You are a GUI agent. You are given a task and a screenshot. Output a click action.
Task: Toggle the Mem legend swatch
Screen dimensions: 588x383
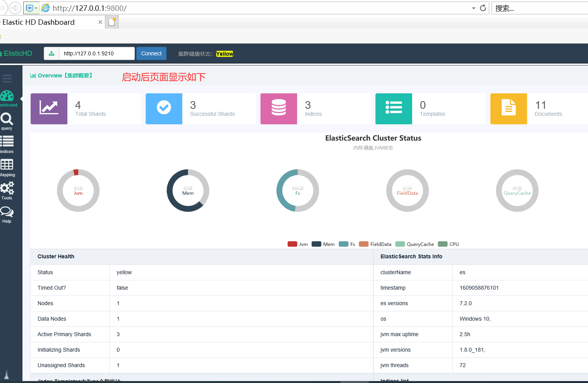pyautogui.click(x=316, y=244)
